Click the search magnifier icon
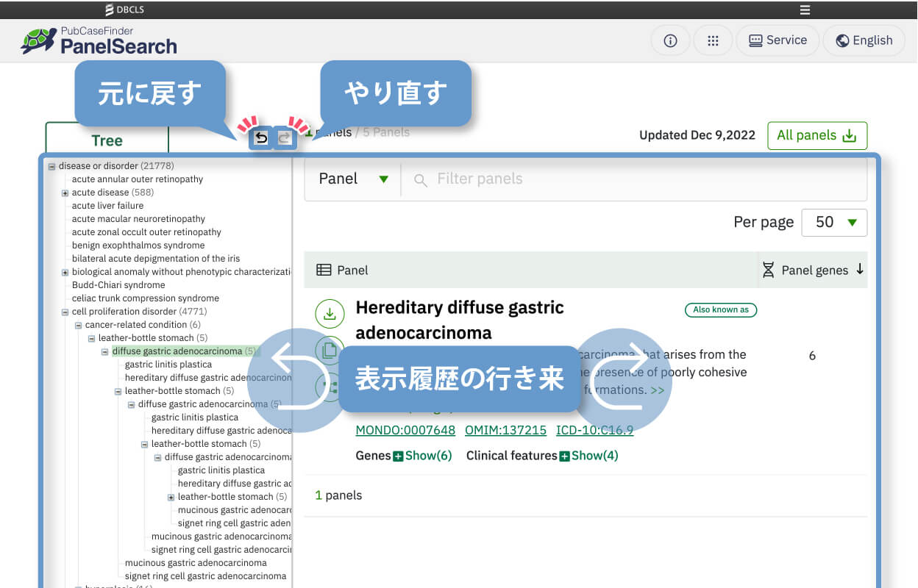 [421, 179]
